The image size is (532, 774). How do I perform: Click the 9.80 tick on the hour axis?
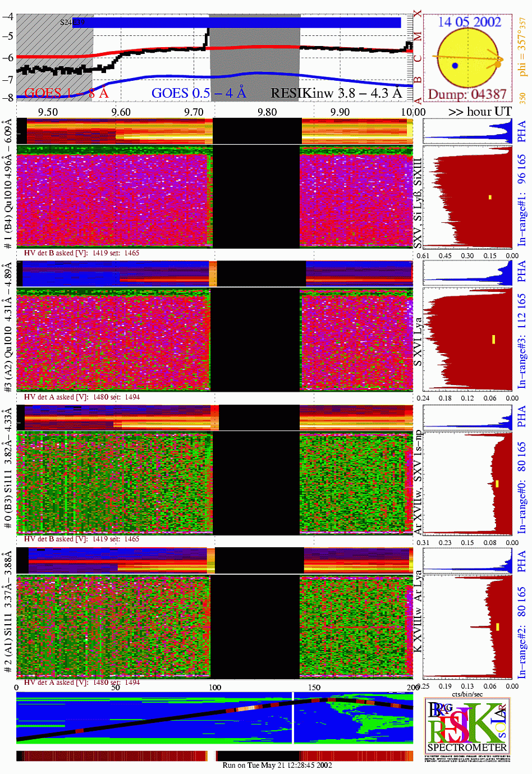(267, 112)
